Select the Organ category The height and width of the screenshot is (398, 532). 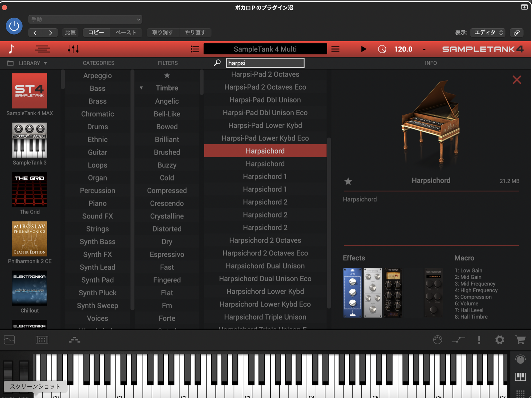97,178
